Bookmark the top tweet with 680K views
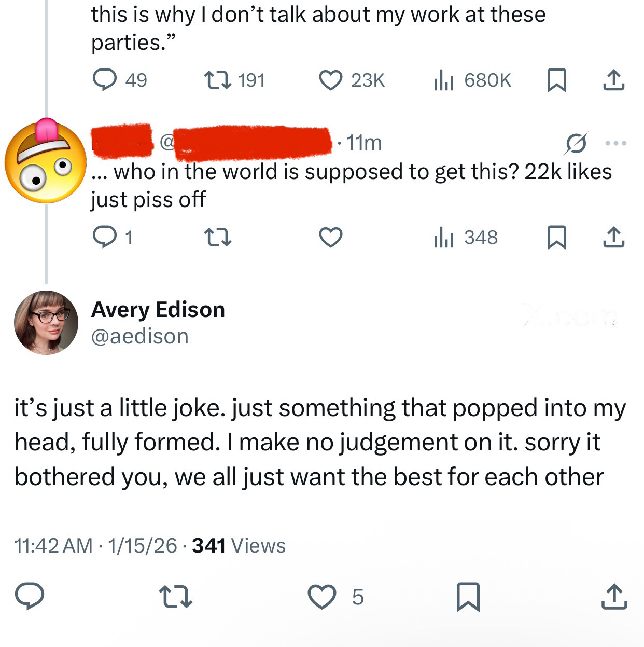This screenshot has height=647, width=644. (556, 80)
